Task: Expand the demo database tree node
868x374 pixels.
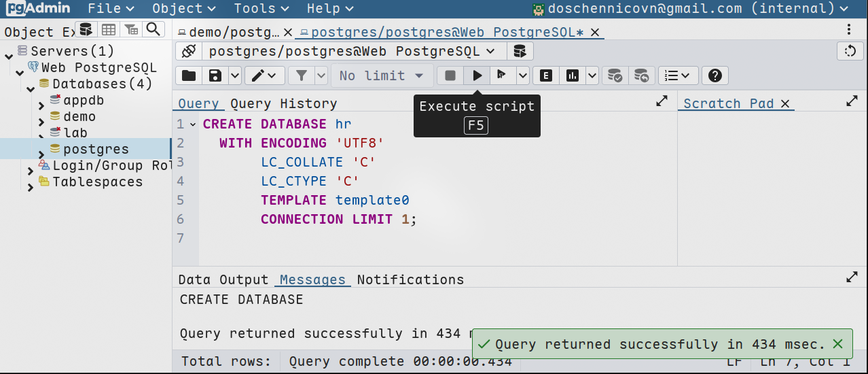Action: (x=41, y=122)
